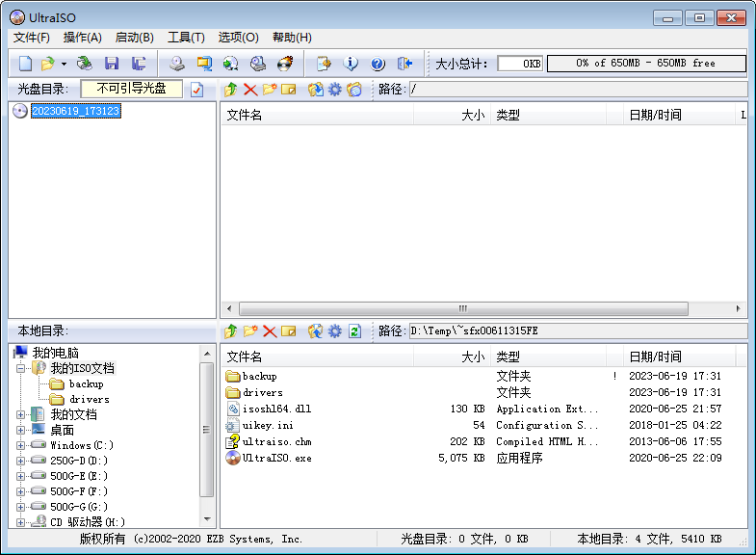This screenshot has height=555, width=756.
Task: Expand the 我的文档 tree node
Action: [x=21, y=414]
